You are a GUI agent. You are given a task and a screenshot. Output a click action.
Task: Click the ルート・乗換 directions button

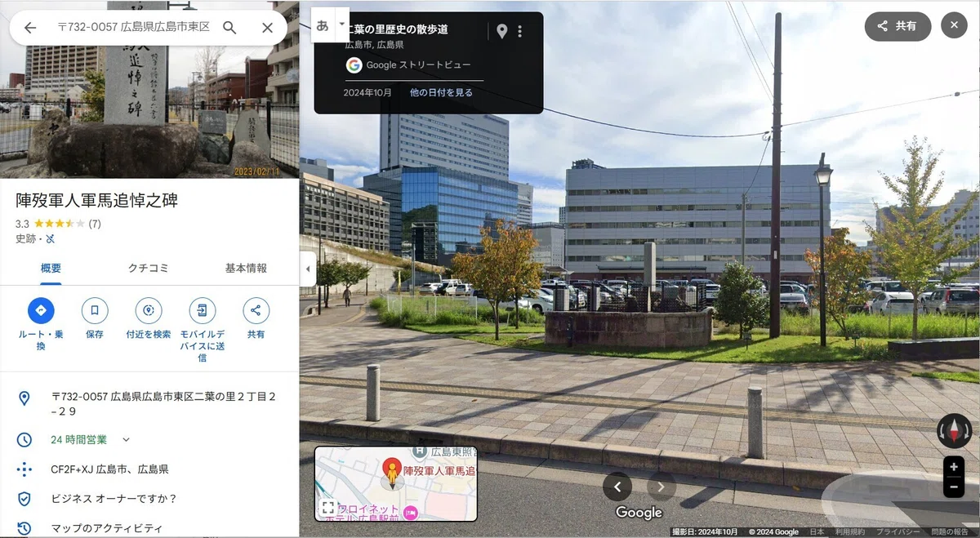coord(41,310)
